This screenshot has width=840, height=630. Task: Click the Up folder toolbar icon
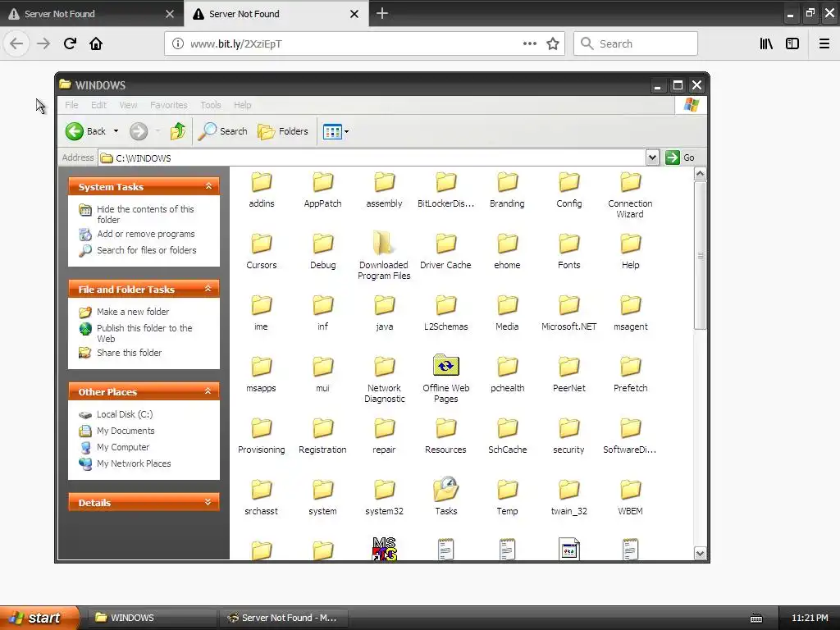(x=178, y=131)
